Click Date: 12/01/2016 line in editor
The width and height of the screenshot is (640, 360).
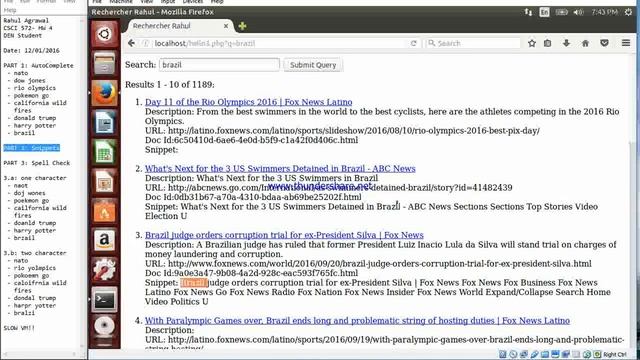pyautogui.click(x=31, y=51)
